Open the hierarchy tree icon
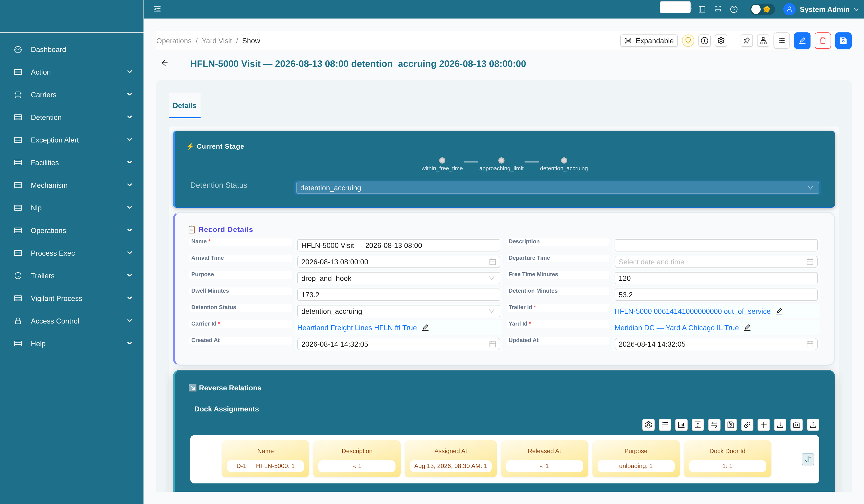This screenshot has height=504, width=864. [763, 41]
